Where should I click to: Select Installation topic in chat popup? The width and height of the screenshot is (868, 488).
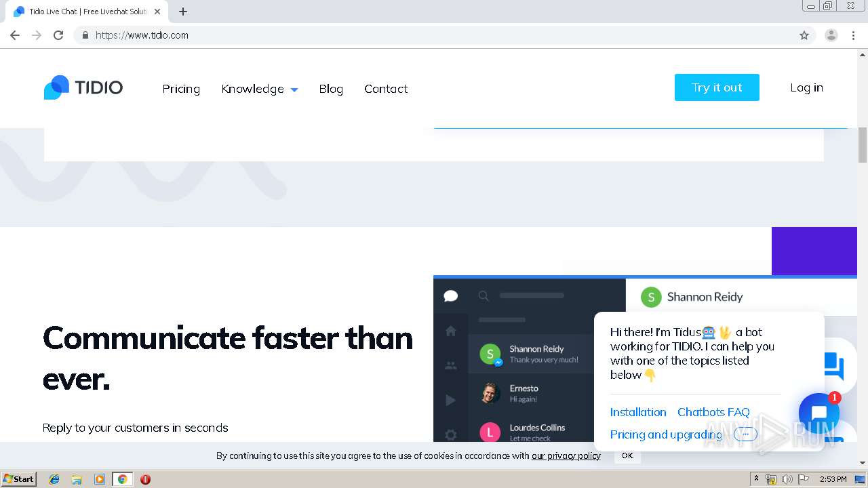coord(638,412)
